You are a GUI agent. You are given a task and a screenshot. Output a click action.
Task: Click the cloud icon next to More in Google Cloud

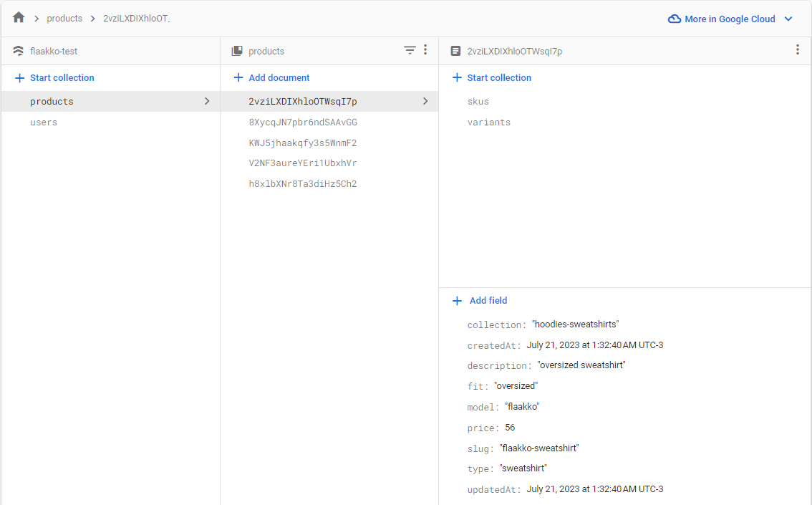click(674, 19)
